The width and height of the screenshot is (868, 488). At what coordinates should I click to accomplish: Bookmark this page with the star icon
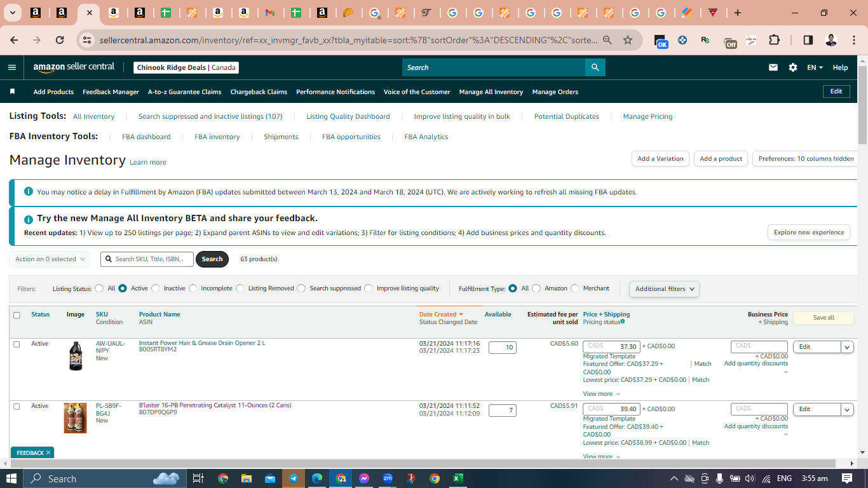[x=628, y=40]
